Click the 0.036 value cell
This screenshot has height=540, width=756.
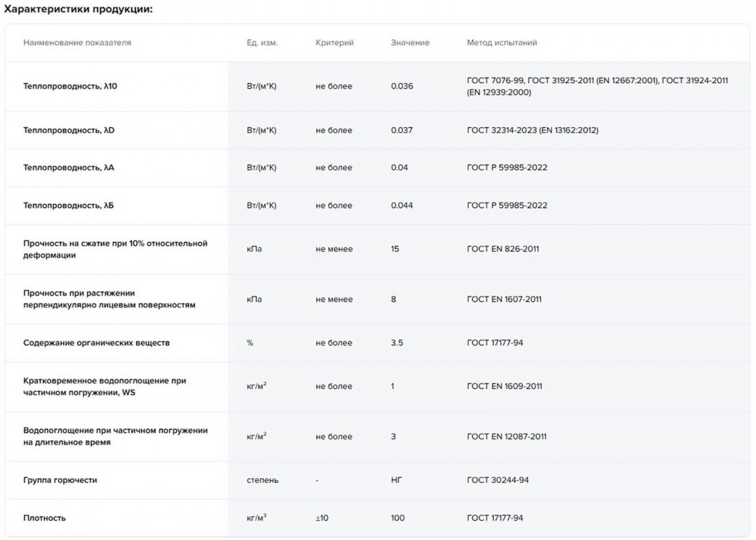pyautogui.click(x=401, y=87)
